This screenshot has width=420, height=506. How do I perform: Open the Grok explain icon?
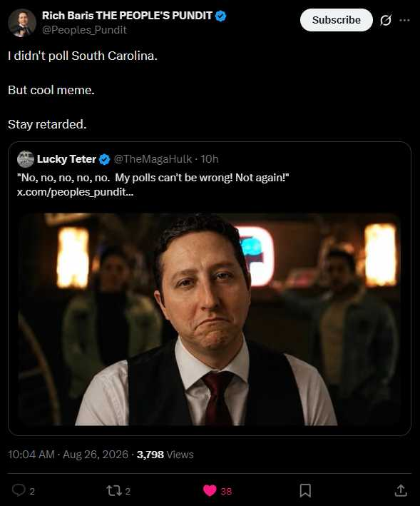[386, 20]
